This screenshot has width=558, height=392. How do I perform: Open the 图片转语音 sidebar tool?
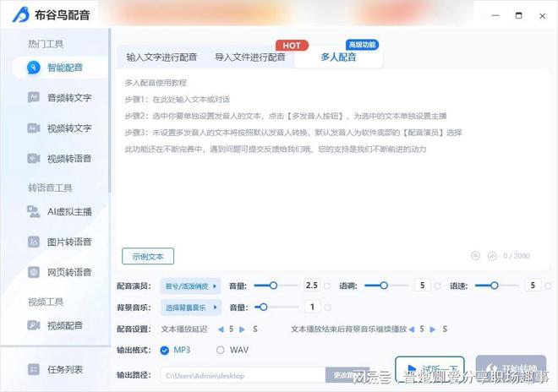click(x=60, y=242)
